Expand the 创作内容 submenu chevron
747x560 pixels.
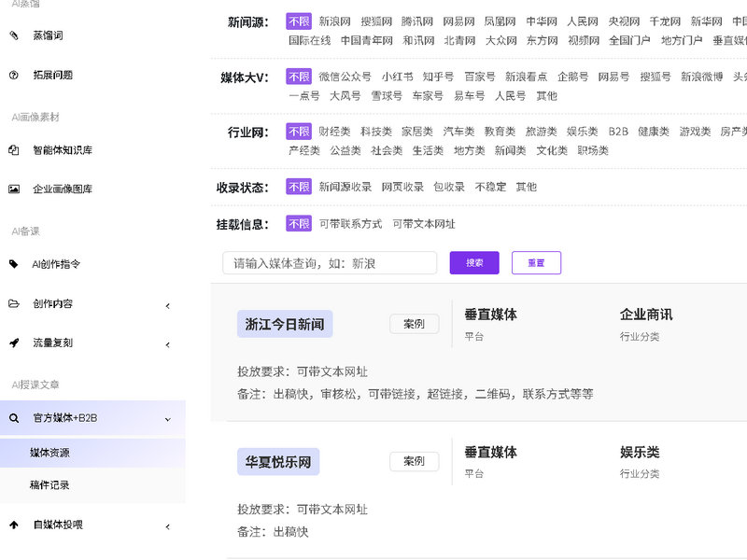point(167,304)
